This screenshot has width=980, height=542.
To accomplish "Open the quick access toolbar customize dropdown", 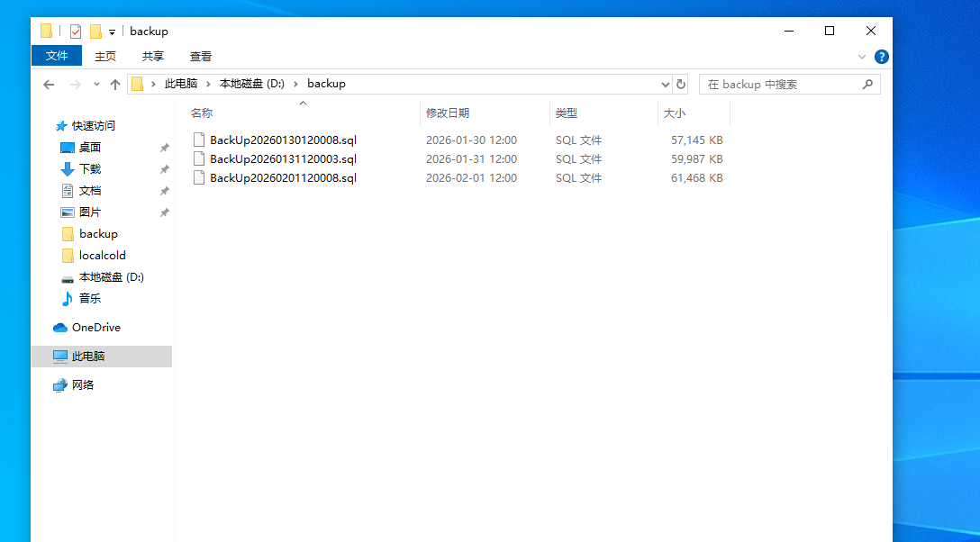I will point(112,32).
